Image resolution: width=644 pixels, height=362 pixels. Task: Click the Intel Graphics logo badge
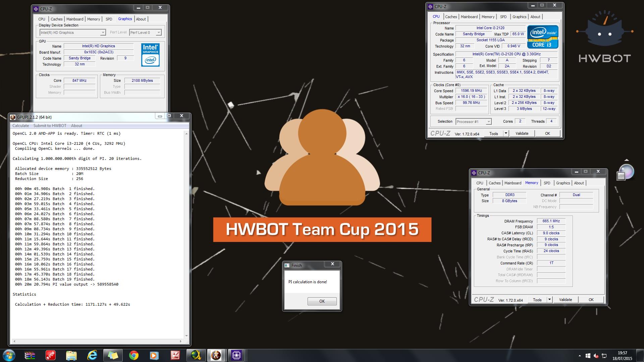(x=150, y=55)
